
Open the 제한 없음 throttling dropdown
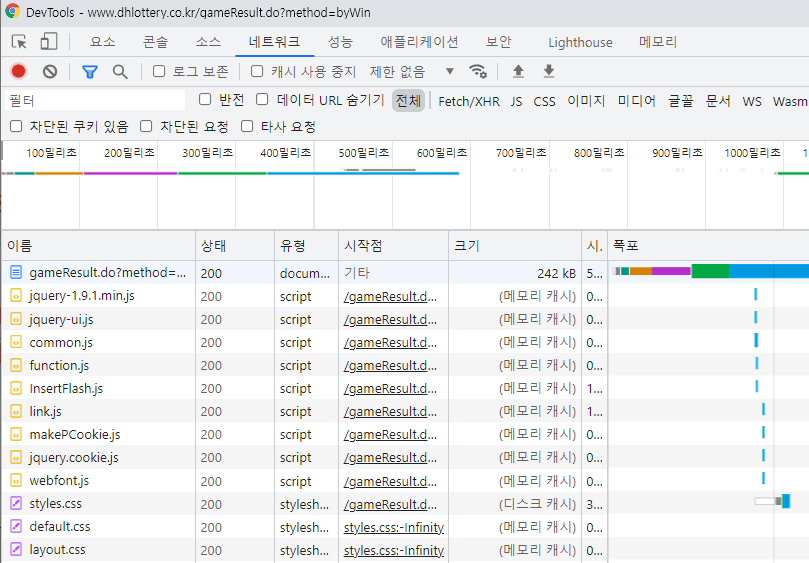412,71
